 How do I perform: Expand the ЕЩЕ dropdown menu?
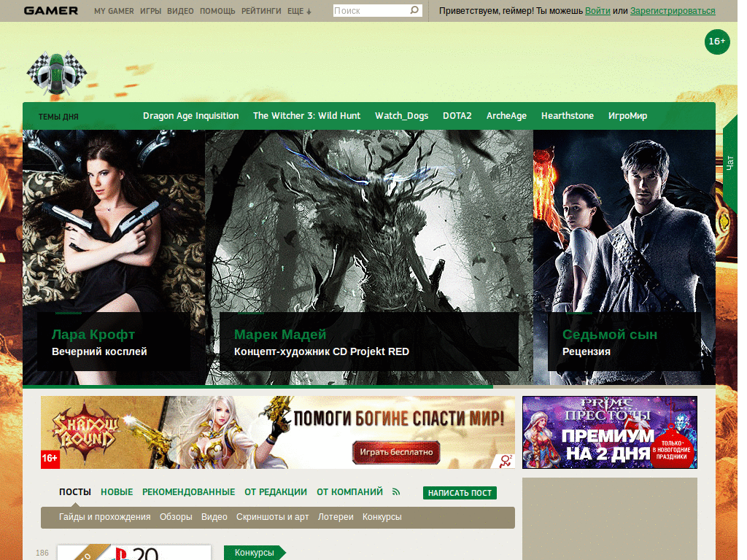(x=299, y=11)
